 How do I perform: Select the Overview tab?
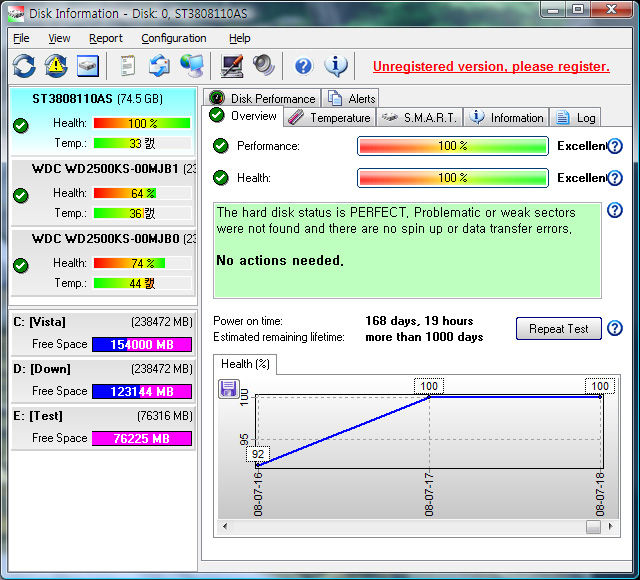point(243,116)
